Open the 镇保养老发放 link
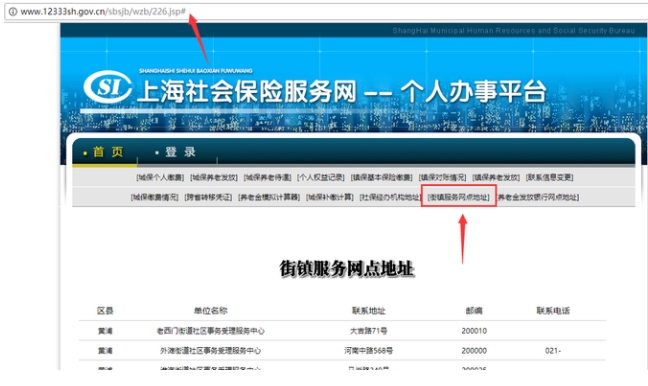Viewport: 648px width, 386px height. (496, 177)
